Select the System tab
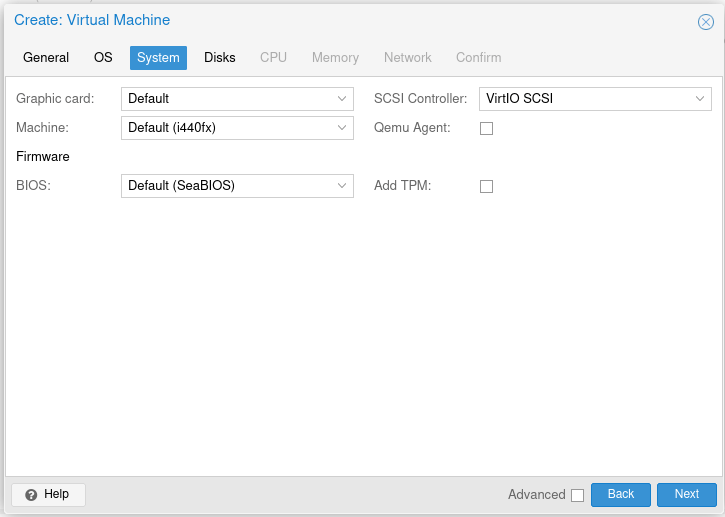Screen dimensions: 725x517 158,58
